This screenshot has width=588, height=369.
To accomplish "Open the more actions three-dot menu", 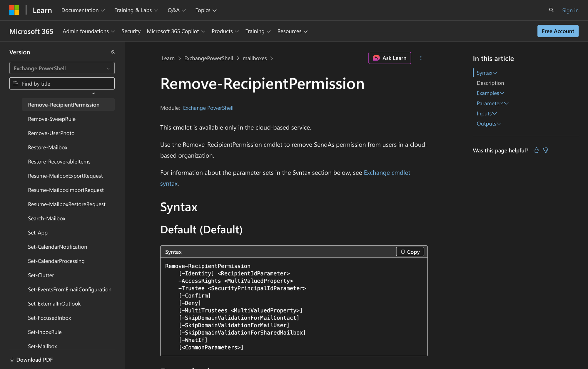I will [x=421, y=58].
